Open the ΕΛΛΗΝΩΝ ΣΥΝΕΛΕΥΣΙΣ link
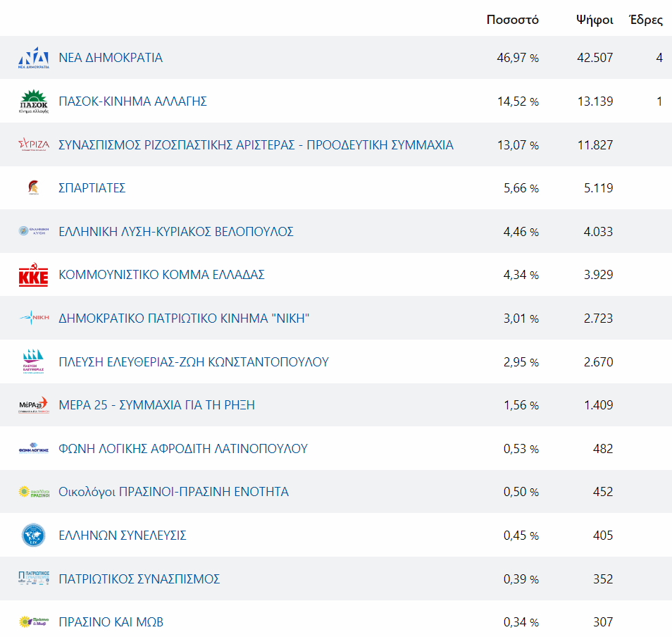The image size is (672, 637). click(x=123, y=535)
